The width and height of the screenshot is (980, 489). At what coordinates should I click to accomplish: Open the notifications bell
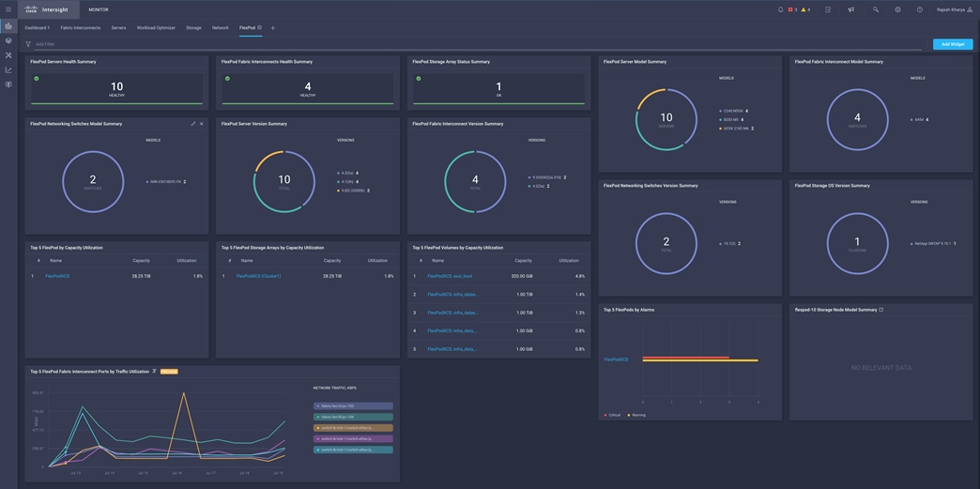point(780,9)
